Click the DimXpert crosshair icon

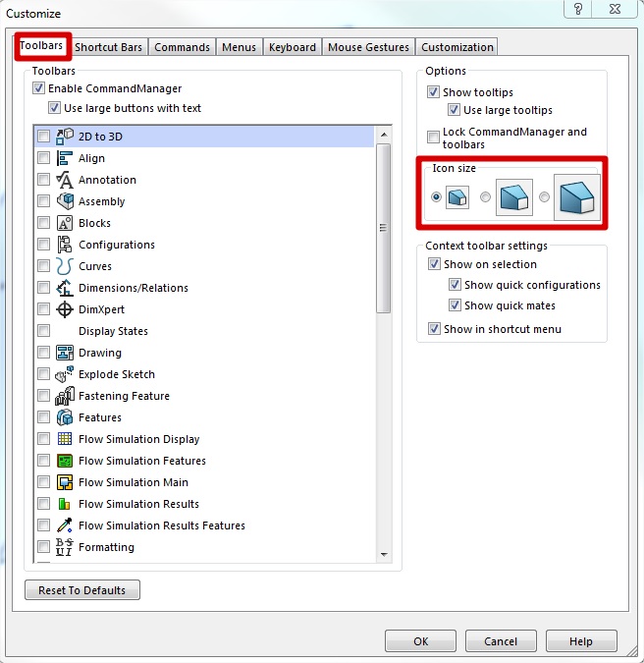[65, 309]
